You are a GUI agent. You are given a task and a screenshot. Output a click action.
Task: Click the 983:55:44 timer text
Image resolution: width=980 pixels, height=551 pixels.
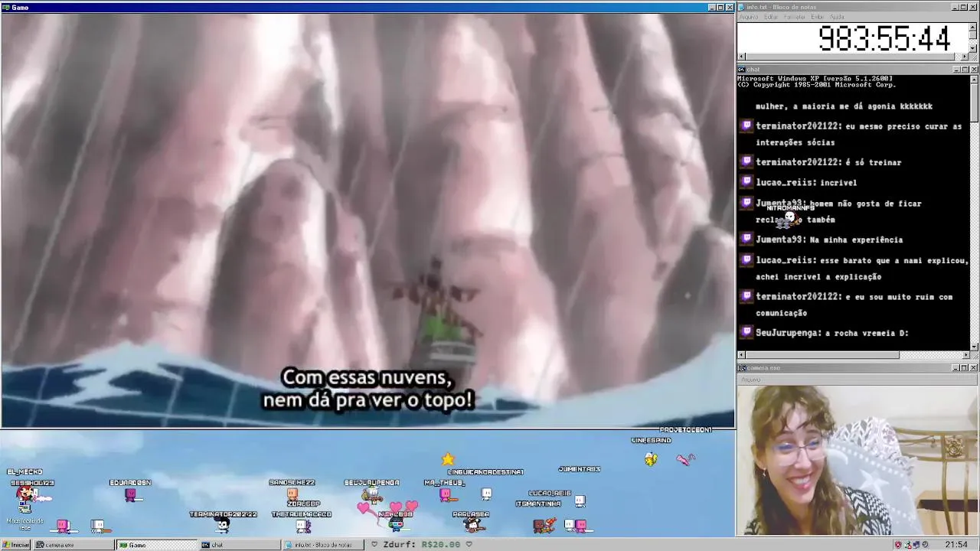(x=884, y=38)
